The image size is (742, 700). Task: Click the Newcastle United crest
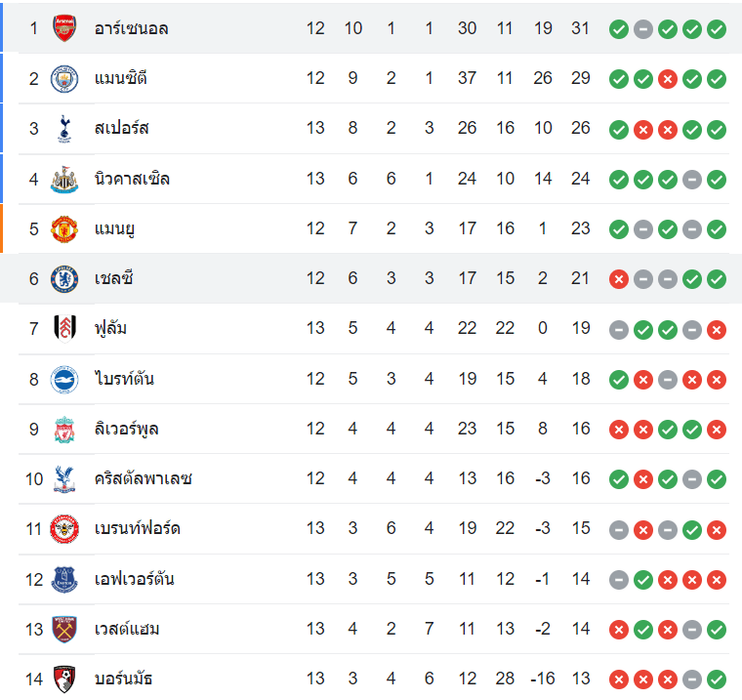click(64, 179)
